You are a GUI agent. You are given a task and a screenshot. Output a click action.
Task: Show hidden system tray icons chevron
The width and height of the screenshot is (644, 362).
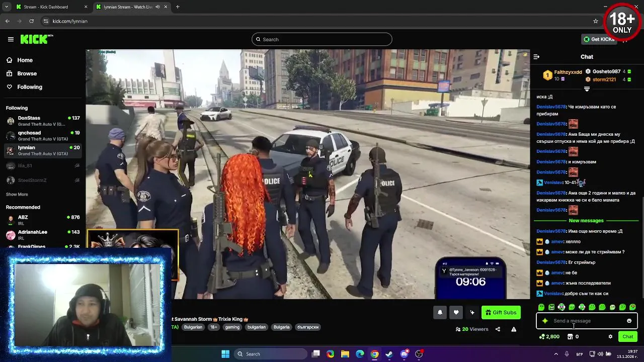tap(556, 354)
